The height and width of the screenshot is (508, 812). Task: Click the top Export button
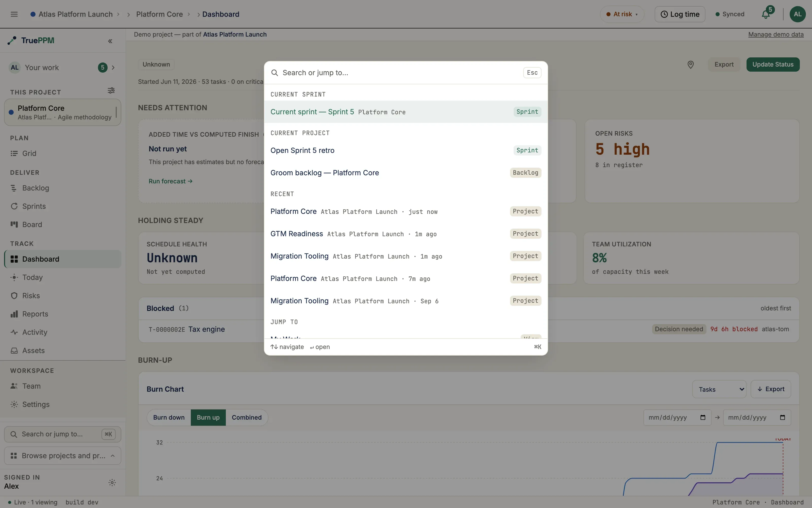click(x=724, y=65)
